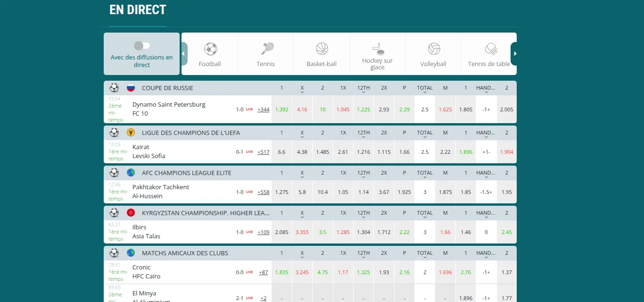Screen dimensions: 644x302
Task: Click LIVE badge on Dynamo Saint Petersburg match
Action: 249,109
